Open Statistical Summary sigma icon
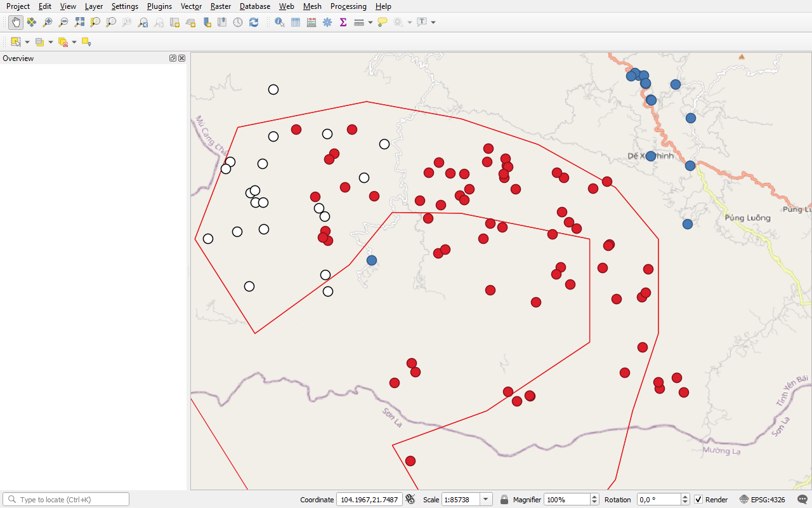Viewport: 812px width, 508px height. pyautogui.click(x=343, y=22)
